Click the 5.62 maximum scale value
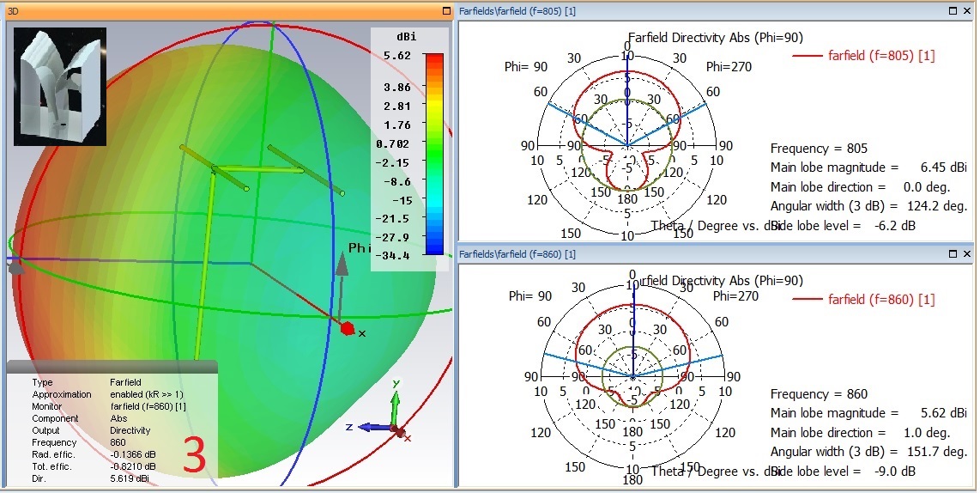Image resolution: width=980 pixels, height=493 pixels. coord(397,56)
